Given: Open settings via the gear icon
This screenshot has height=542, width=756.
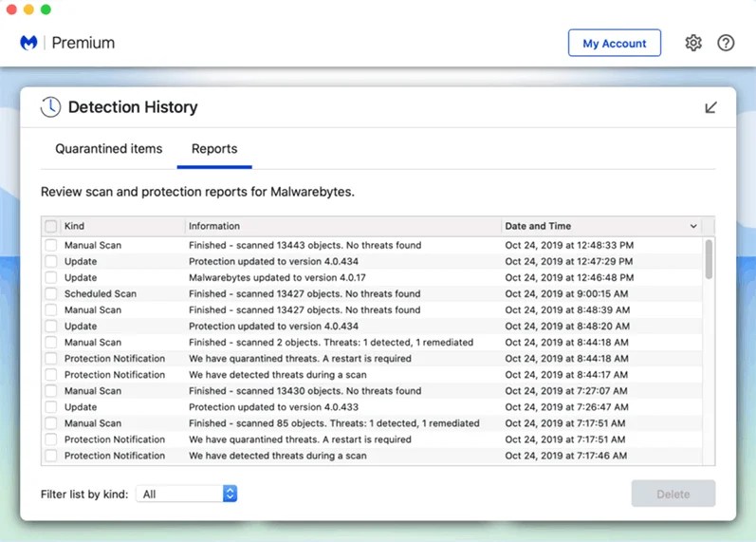Looking at the screenshot, I should (693, 43).
